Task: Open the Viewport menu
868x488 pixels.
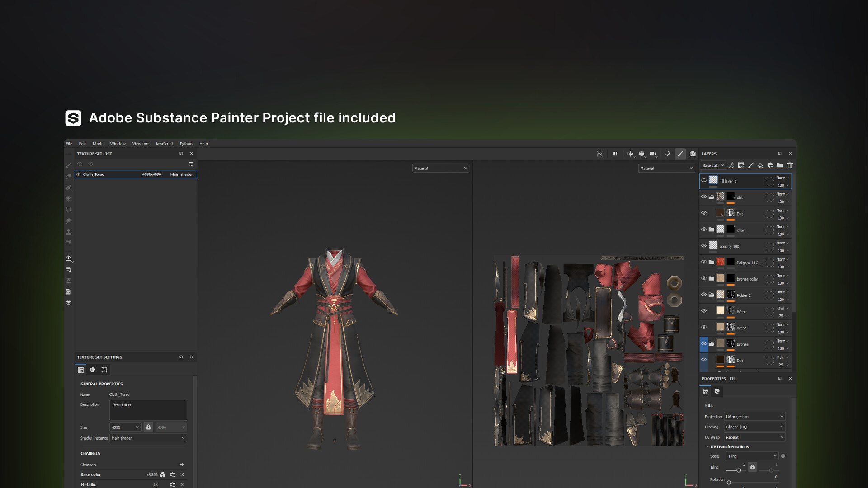Action: 140,144
